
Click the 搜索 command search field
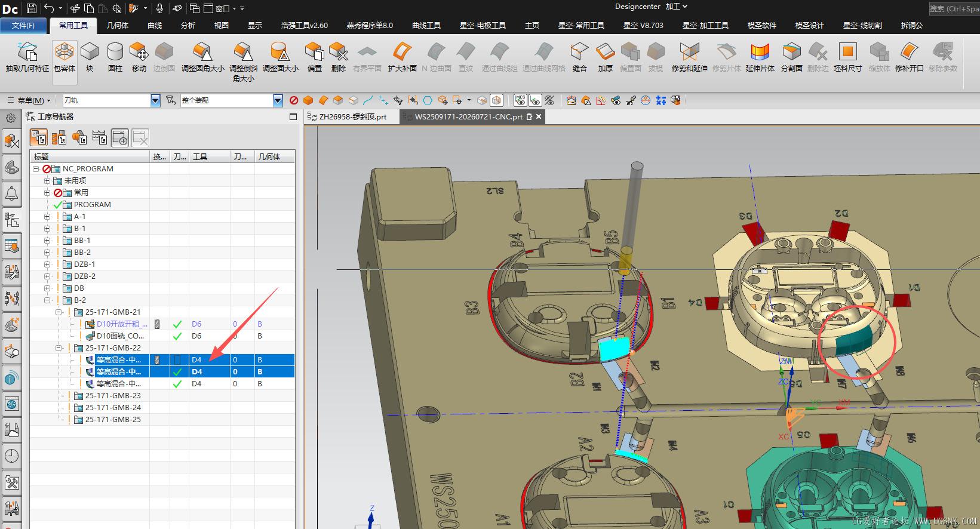954,8
